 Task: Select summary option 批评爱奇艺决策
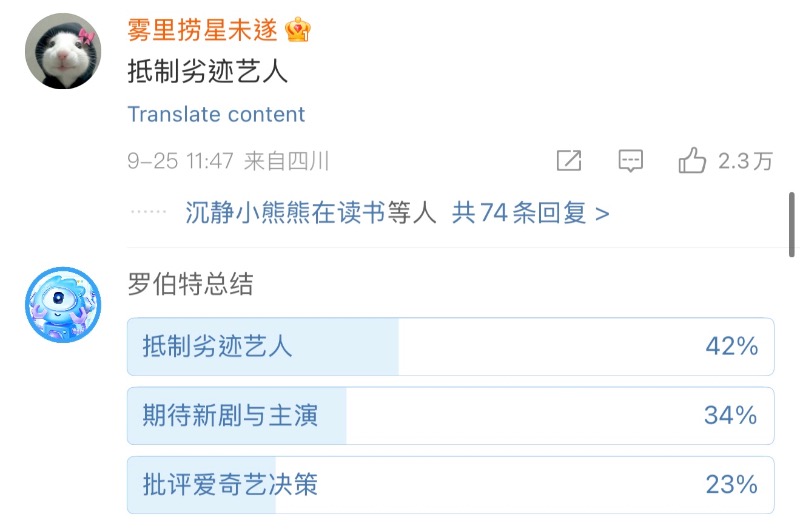pos(450,485)
